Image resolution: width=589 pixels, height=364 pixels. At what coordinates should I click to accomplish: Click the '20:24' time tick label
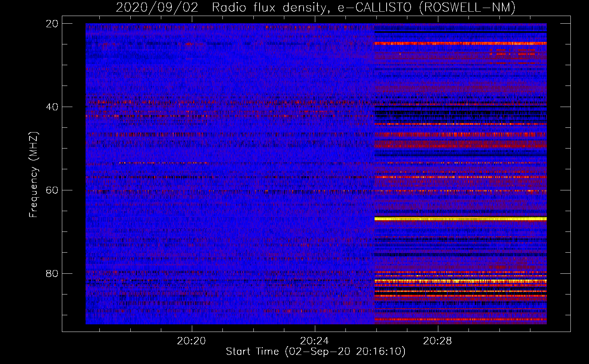pyautogui.click(x=315, y=341)
